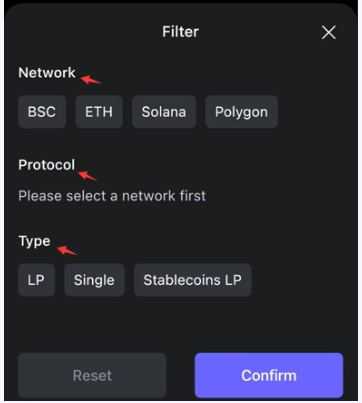Click the Reset button
362x403 pixels.
[x=92, y=375]
